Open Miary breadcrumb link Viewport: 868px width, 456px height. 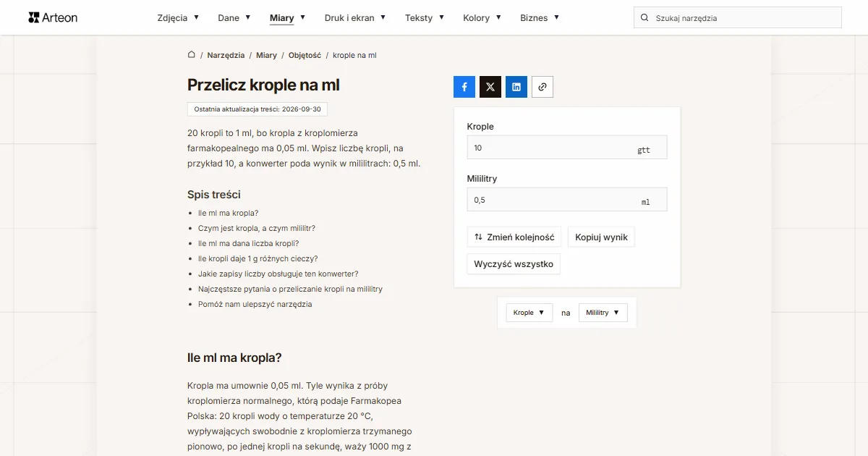266,55
